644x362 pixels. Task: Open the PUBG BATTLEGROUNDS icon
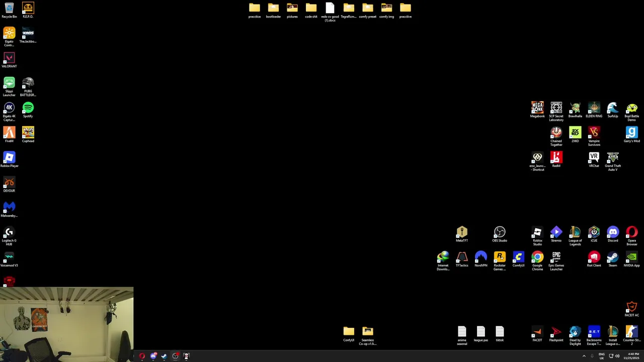[x=28, y=87]
